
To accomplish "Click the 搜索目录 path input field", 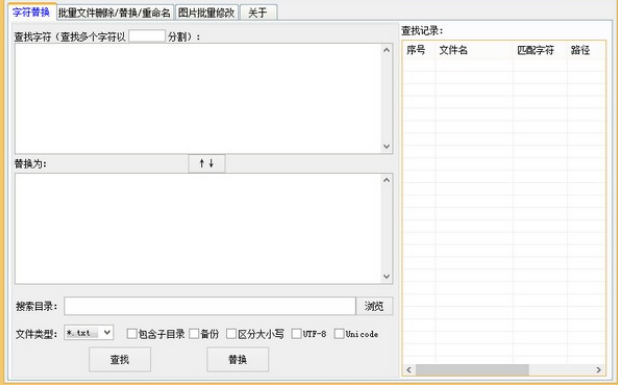I will click(210, 306).
